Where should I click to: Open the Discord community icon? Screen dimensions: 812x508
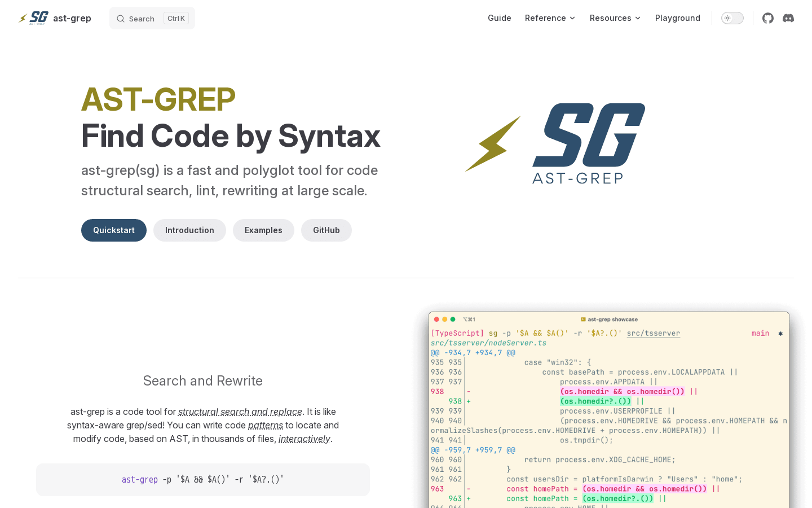788,18
